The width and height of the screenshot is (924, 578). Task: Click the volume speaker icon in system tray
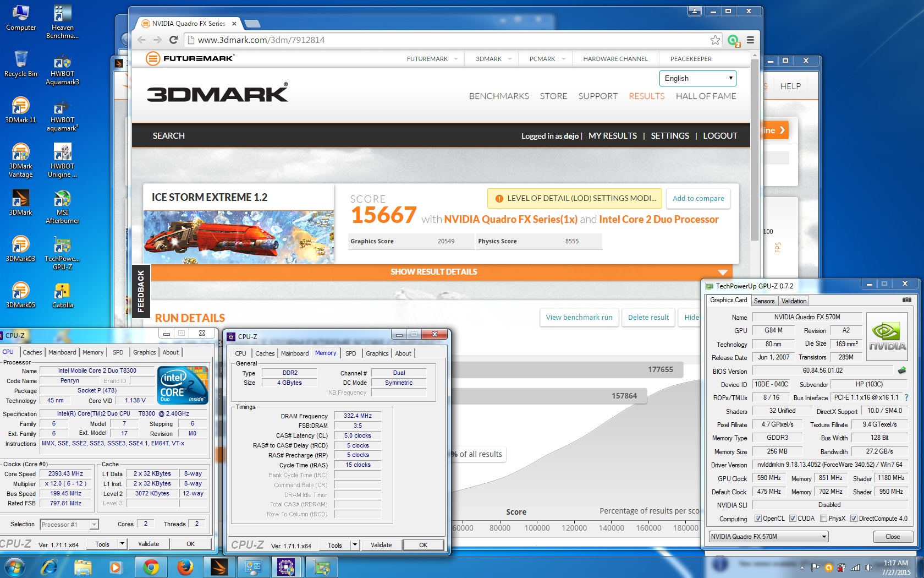click(x=868, y=567)
